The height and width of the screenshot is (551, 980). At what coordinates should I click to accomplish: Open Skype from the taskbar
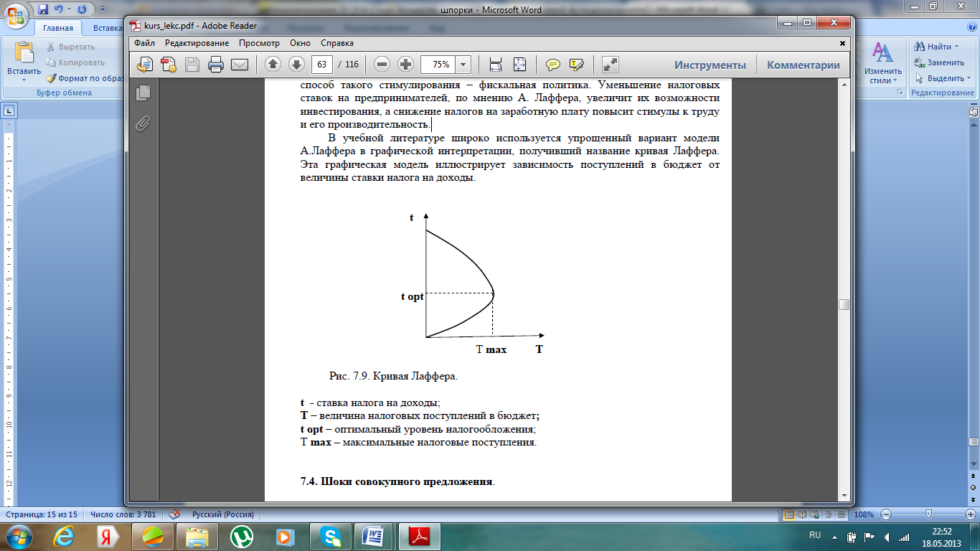(331, 537)
